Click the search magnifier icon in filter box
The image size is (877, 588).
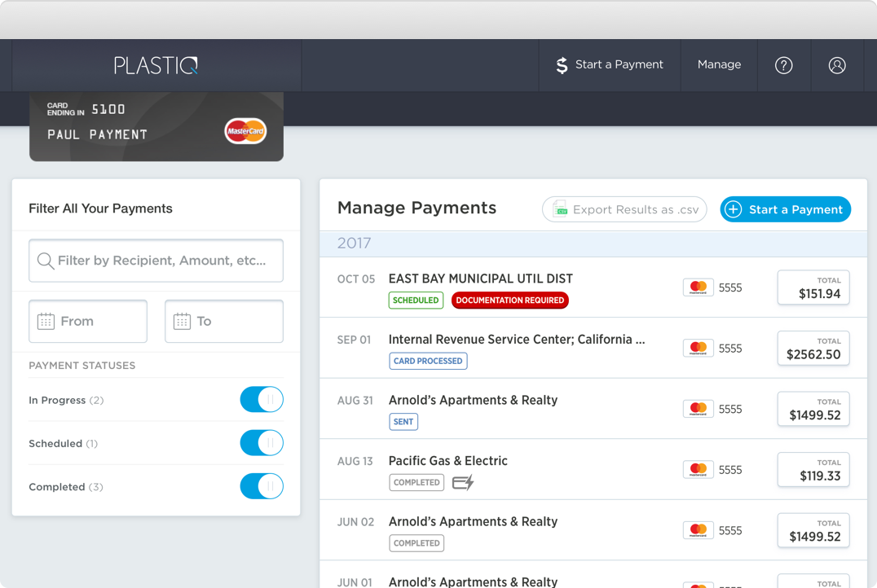click(x=46, y=261)
